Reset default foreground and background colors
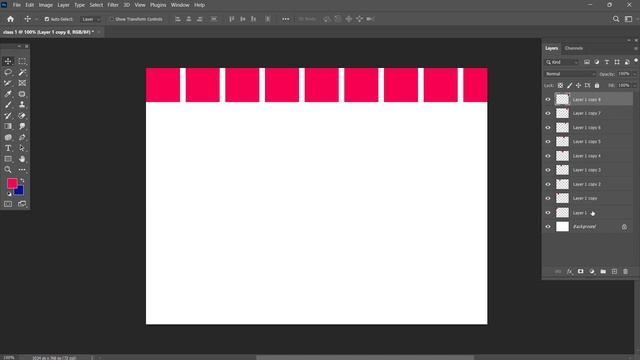Screen dimensions: 640x360 click(9, 194)
